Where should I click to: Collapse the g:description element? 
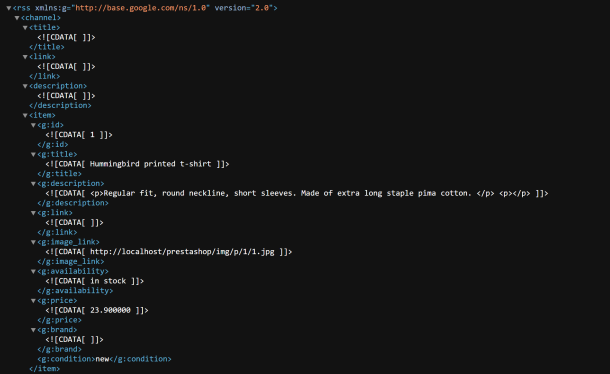33,184
